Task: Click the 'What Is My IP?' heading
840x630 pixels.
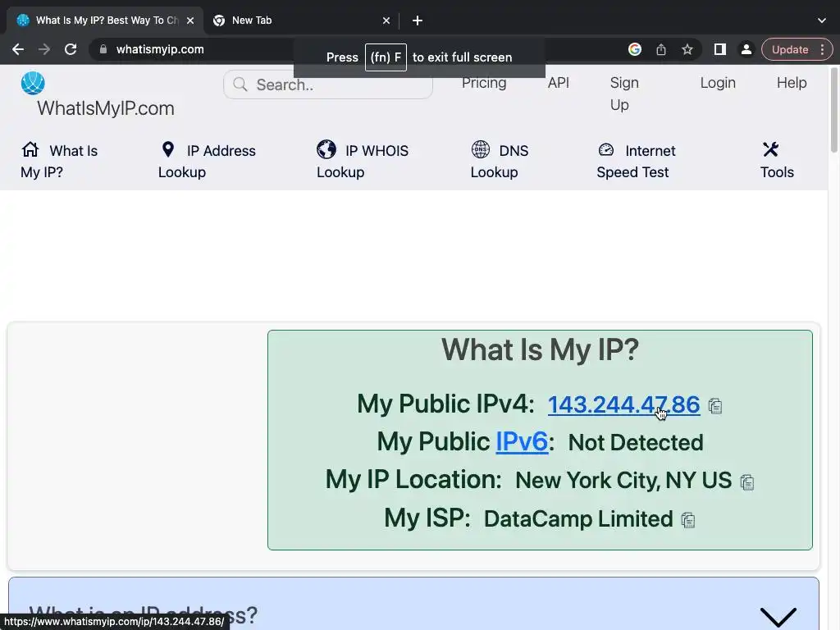Action: pos(540,350)
